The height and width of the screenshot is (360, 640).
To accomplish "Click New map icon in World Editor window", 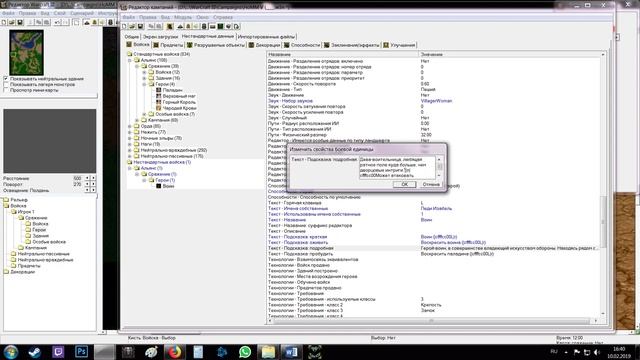I will (4, 22).
